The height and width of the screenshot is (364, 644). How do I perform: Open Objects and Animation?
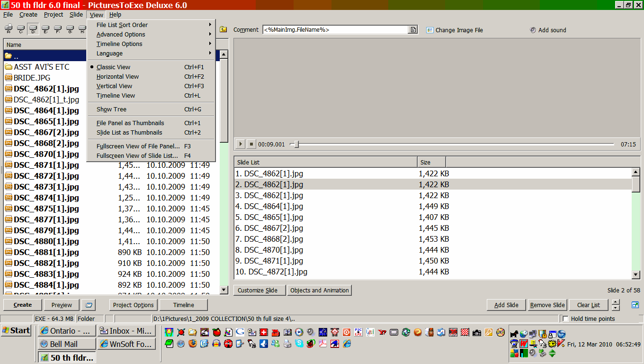320,290
